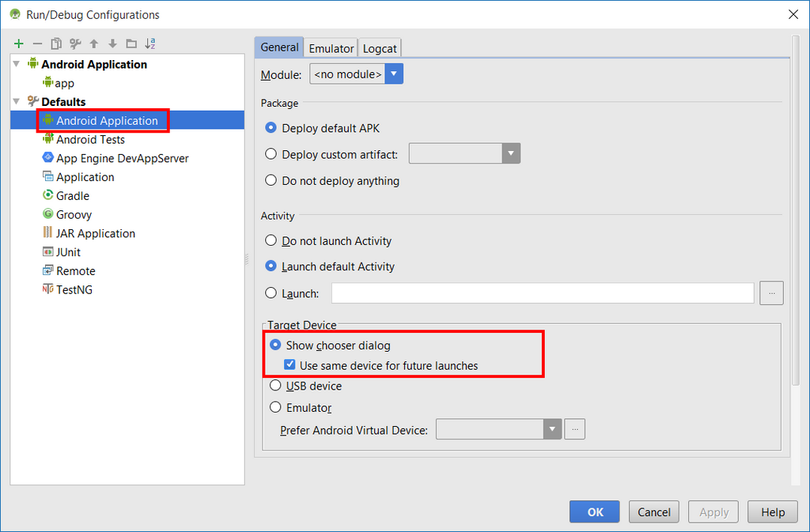
Task: Collapse the Defaults tree node
Action: click(17, 101)
